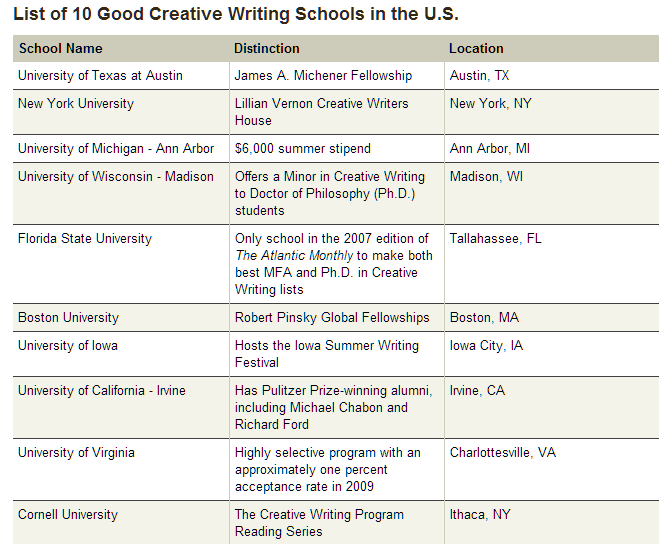Screen dimensions: 659x544
Task: Click the page title heading text
Action: (236, 14)
